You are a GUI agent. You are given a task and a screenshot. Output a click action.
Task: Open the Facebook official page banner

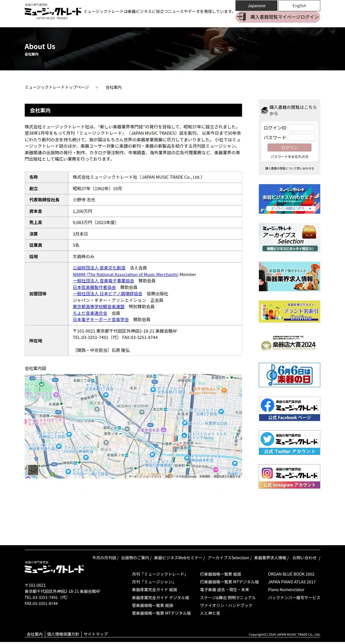point(290,409)
